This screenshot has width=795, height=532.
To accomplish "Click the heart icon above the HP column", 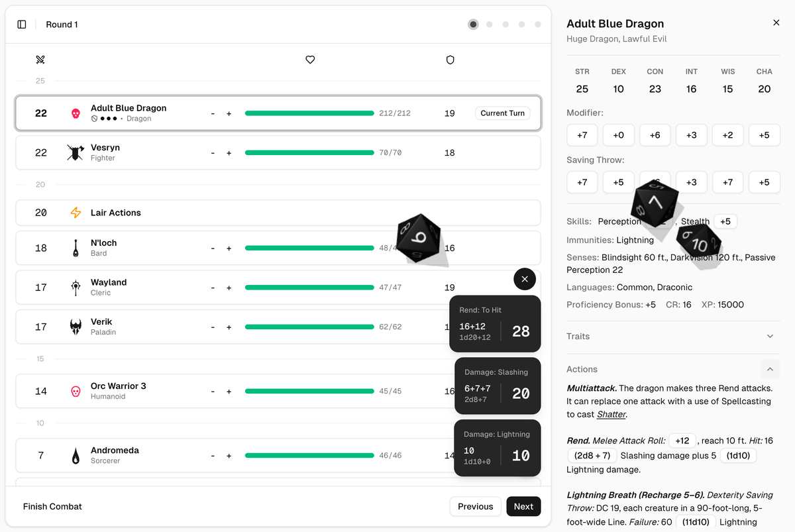I will click(310, 60).
